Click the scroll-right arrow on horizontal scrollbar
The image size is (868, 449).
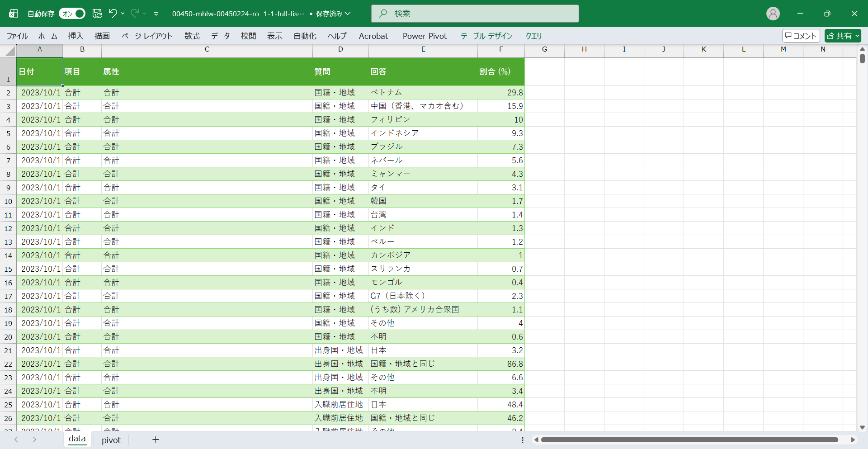click(x=853, y=440)
